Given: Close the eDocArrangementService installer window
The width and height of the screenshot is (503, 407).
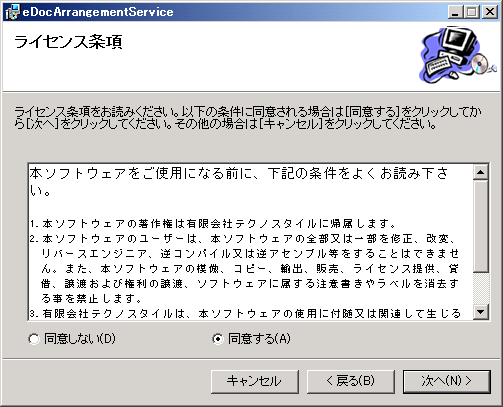Looking at the screenshot, I should pos(490,12).
